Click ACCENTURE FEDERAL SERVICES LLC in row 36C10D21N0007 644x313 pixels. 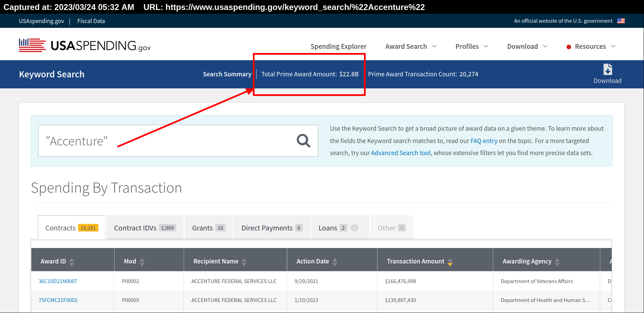coord(234,281)
